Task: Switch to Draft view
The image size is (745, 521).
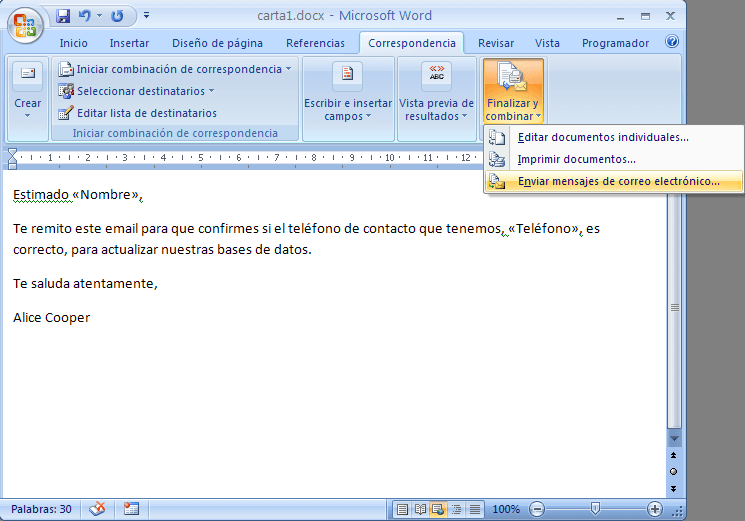Action: tap(474, 510)
